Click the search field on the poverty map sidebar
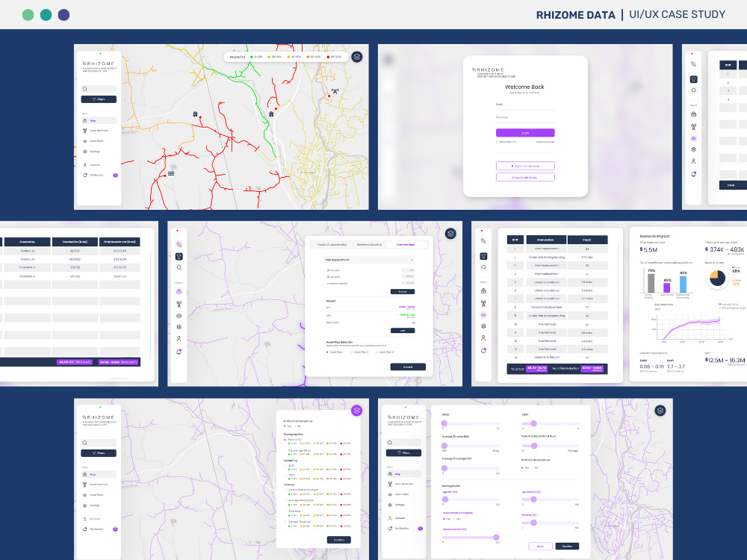Image resolution: width=747 pixels, height=560 pixels. (99, 89)
